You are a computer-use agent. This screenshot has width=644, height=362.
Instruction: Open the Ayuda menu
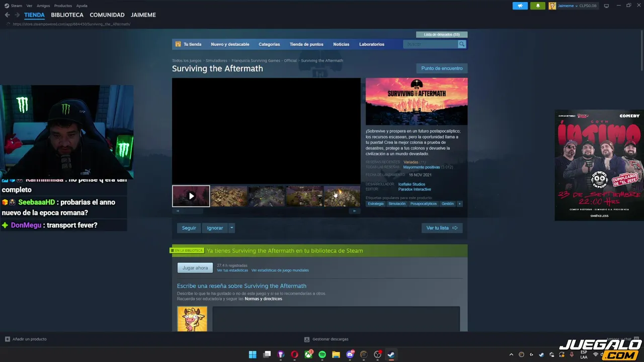tap(82, 6)
